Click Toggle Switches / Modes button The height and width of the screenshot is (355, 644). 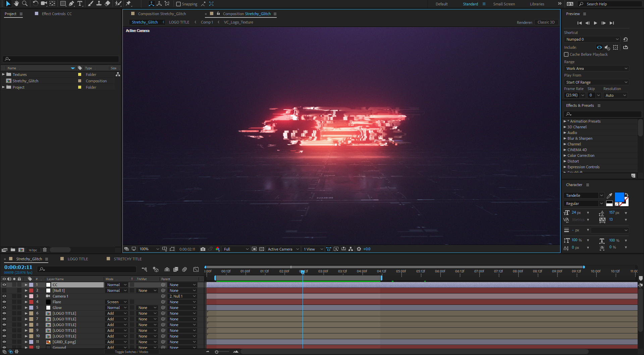[131, 352]
